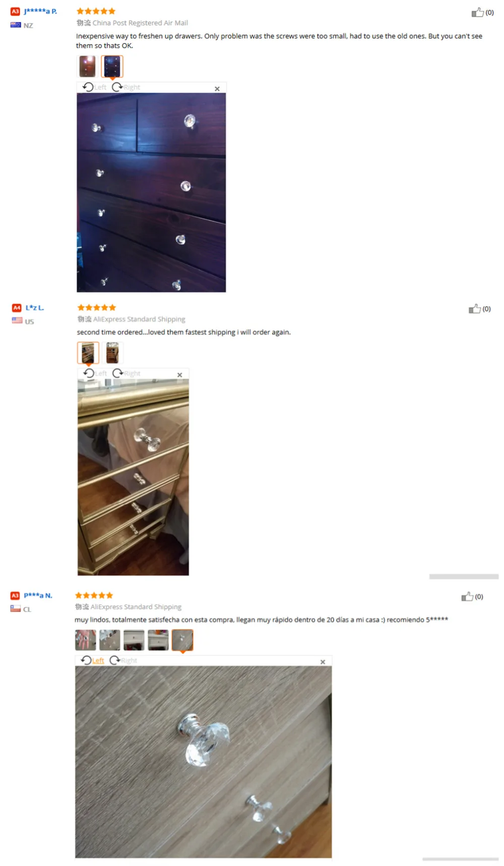
Task: Rotate the gold mirrored dresser photo left
Action: click(95, 373)
